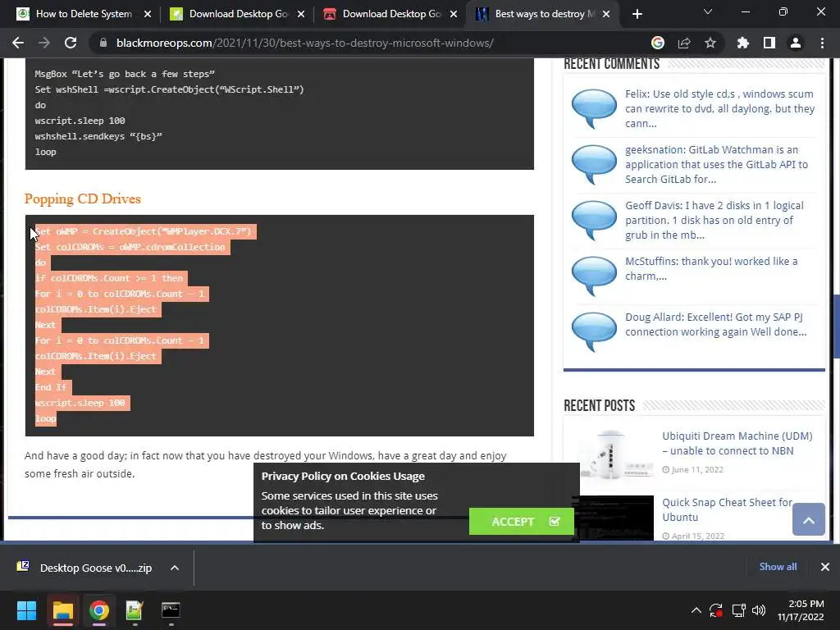Open File Explorer from taskbar

pos(62,610)
